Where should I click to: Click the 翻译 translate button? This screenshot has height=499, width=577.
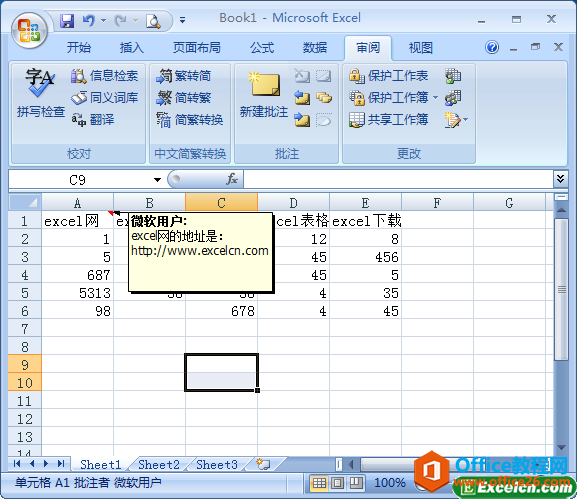93,119
